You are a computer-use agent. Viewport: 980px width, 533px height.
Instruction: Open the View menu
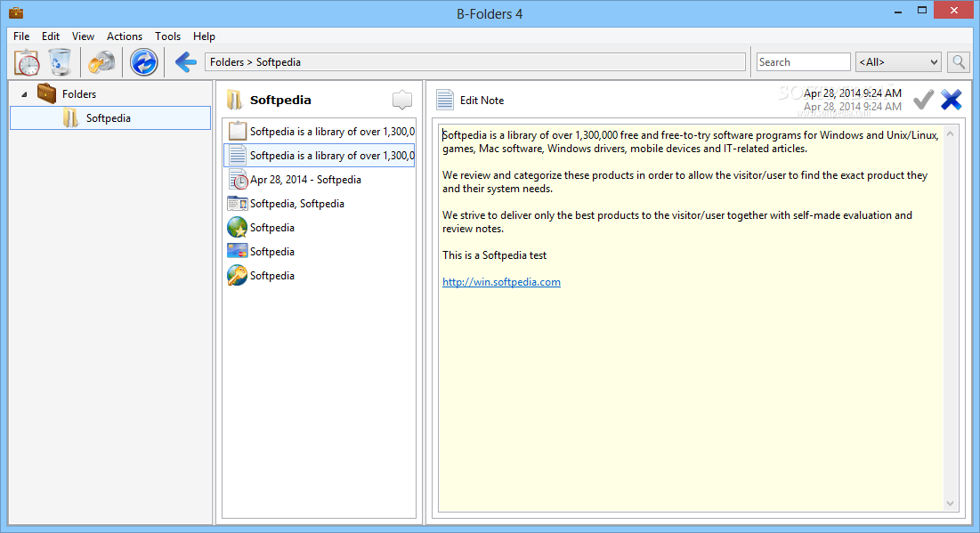click(83, 36)
